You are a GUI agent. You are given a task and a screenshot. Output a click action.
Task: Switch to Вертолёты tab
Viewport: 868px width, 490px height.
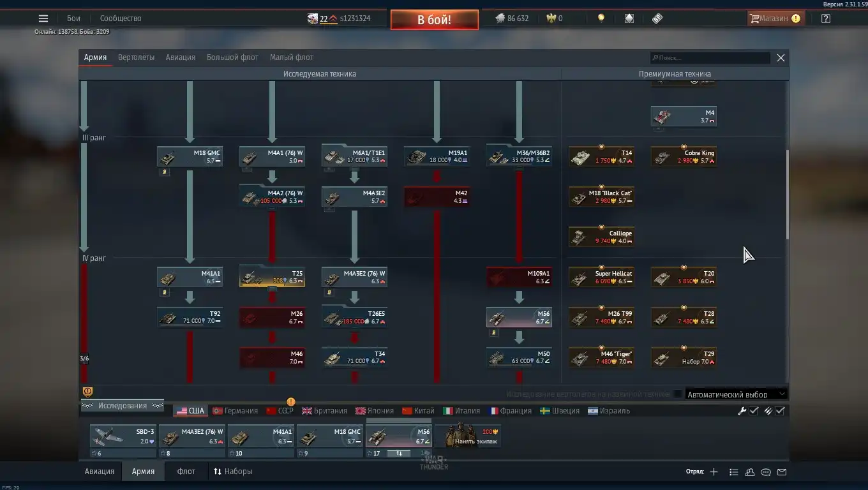[136, 57]
